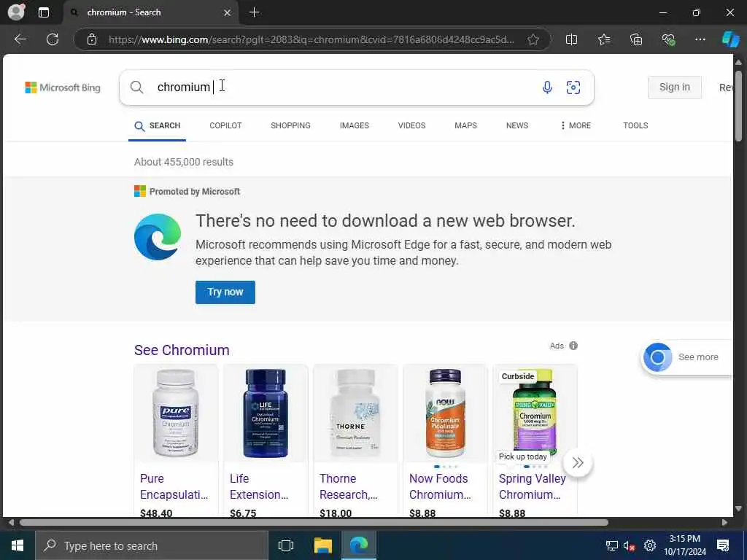Click the Ads info icon
The image size is (747, 560).
[573, 346]
